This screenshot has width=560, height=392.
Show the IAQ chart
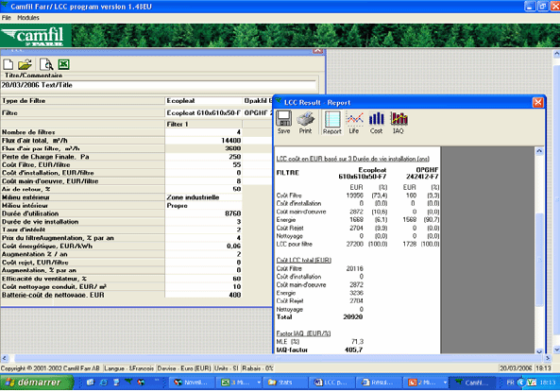pyautogui.click(x=399, y=123)
